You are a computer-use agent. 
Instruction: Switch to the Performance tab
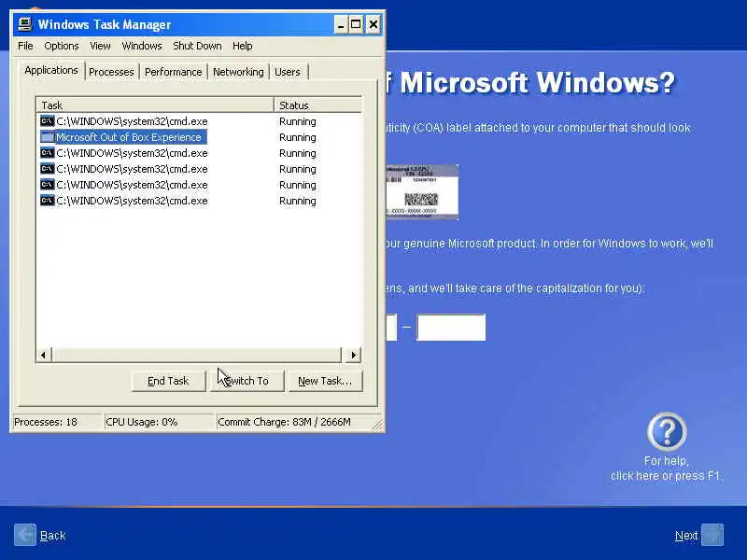[x=174, y=72]
